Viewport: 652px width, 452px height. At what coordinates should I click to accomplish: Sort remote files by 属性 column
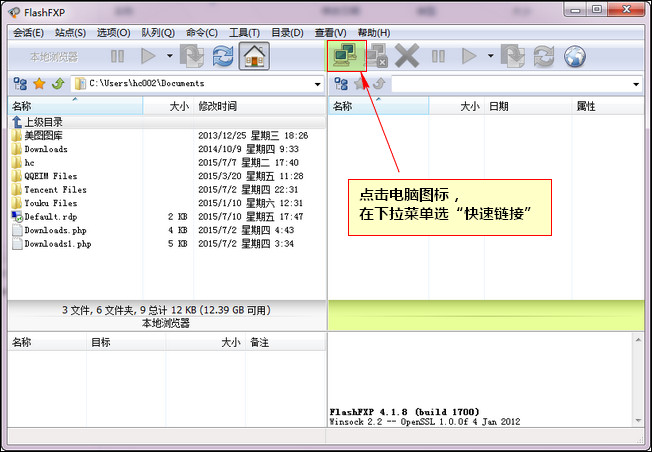coord(608,106)
